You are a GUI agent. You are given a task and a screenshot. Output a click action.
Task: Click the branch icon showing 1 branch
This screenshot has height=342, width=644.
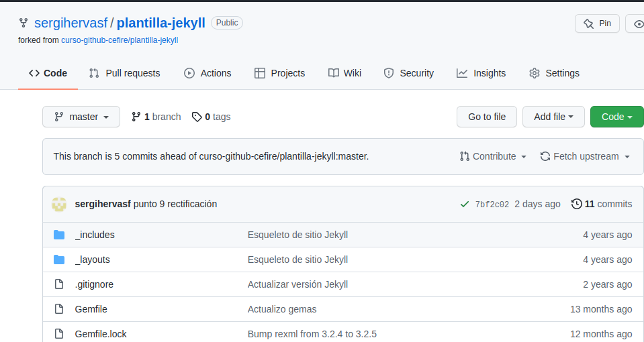tap(136, 117)
